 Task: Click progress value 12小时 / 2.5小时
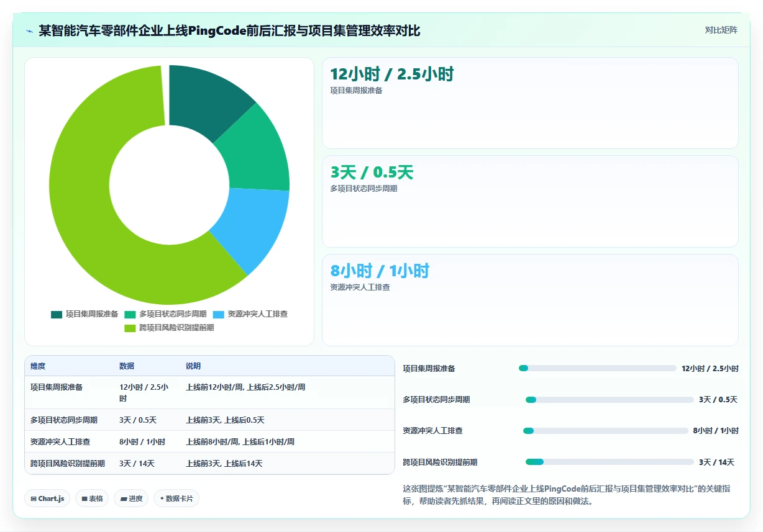point(710,369)
